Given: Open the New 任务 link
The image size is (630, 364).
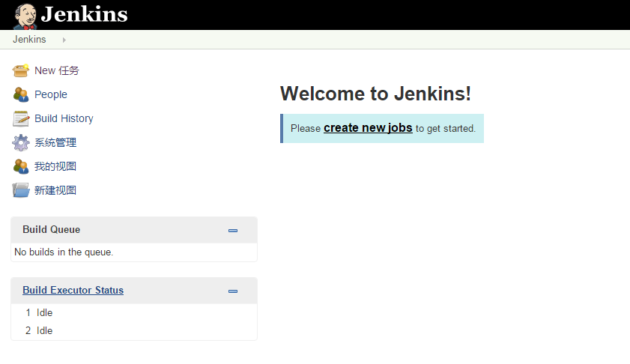Looking at the screenshot, I should click(57, 70).
